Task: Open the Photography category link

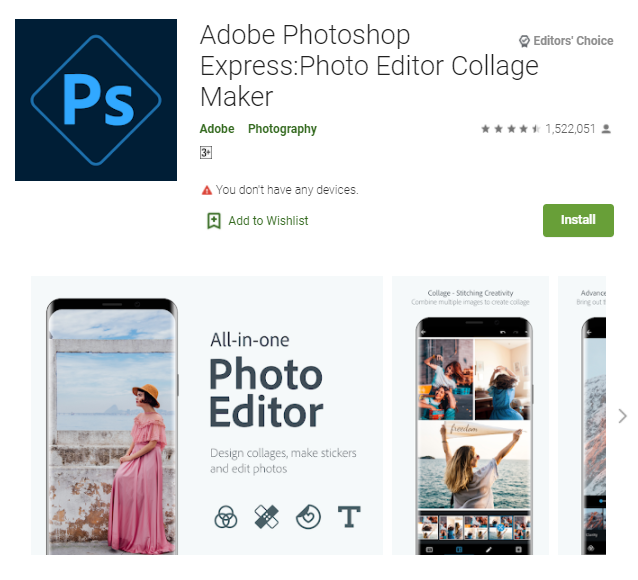Action: pos(282,129)
